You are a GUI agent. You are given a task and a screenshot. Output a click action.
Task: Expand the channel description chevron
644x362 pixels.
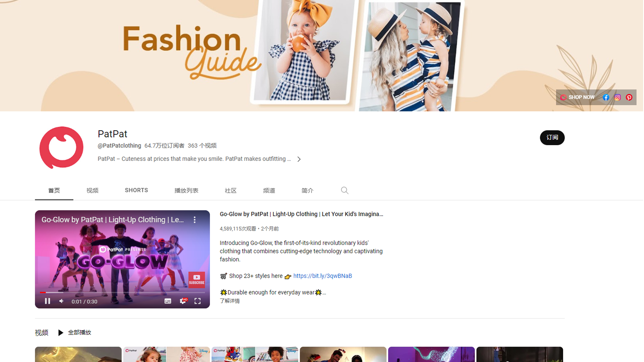point(299,159)
